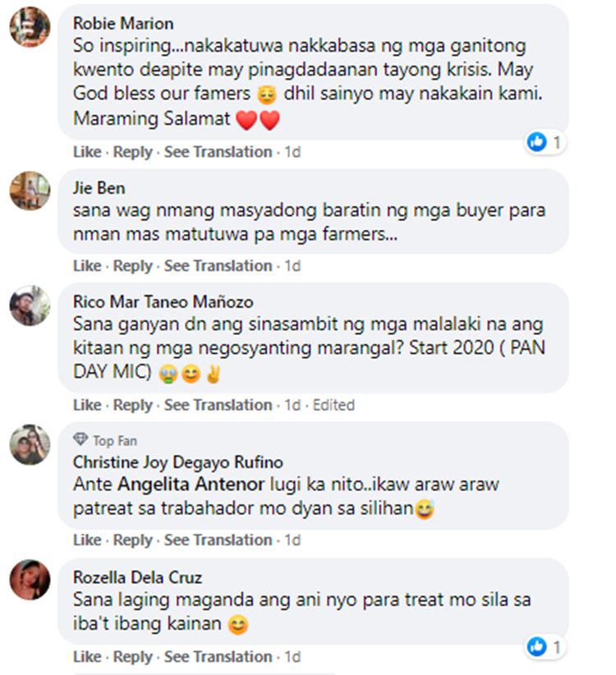The image size is (616, 675).
Task: View Rico Mar Taneo Mañozo's profile photo
Action: (30, 305)
